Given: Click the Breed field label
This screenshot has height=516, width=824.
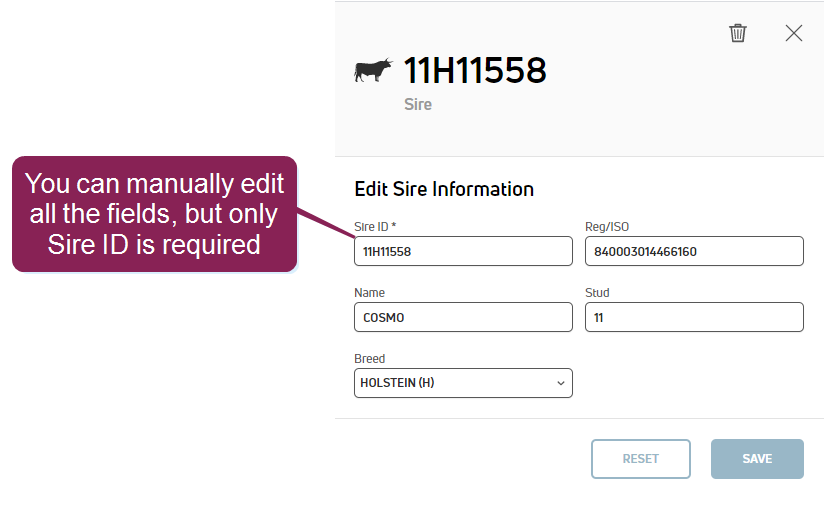Looking at the screenshot, I should tap(370, 359).
